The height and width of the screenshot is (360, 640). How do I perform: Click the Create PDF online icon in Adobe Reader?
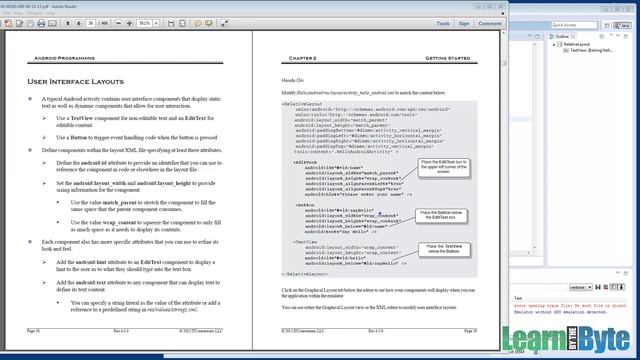click(9, 24)
